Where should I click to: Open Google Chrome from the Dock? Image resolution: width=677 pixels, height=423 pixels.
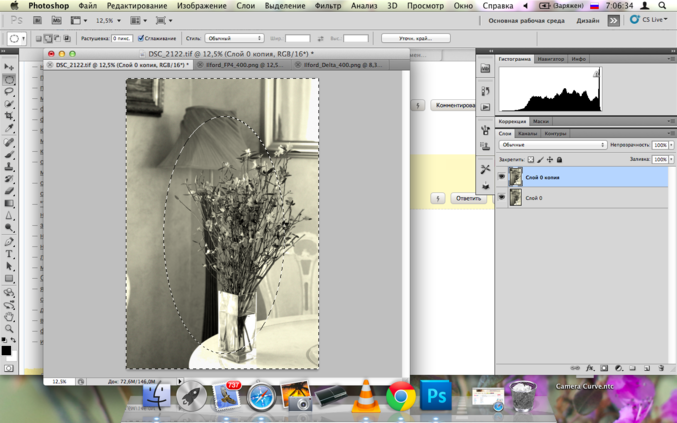tap(401, 396)
